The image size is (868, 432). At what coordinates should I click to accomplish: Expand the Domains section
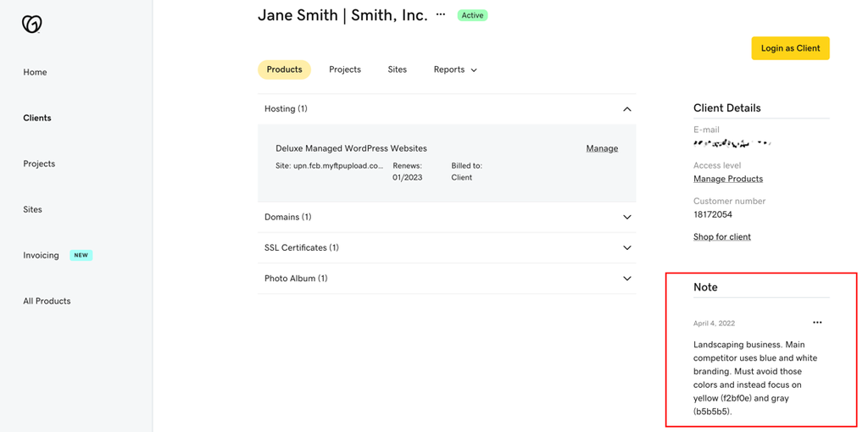click(627, 218)
